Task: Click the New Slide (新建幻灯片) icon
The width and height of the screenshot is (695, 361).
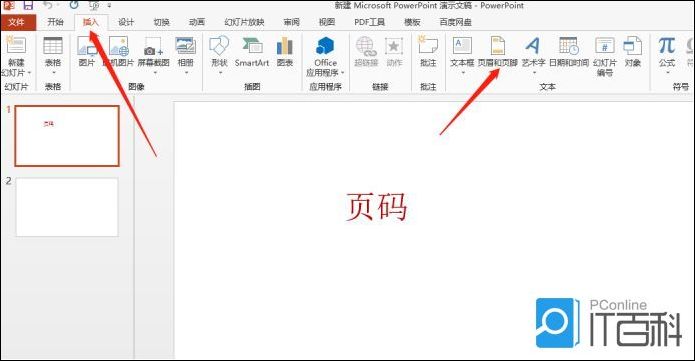Action: (x=16, y=45)
